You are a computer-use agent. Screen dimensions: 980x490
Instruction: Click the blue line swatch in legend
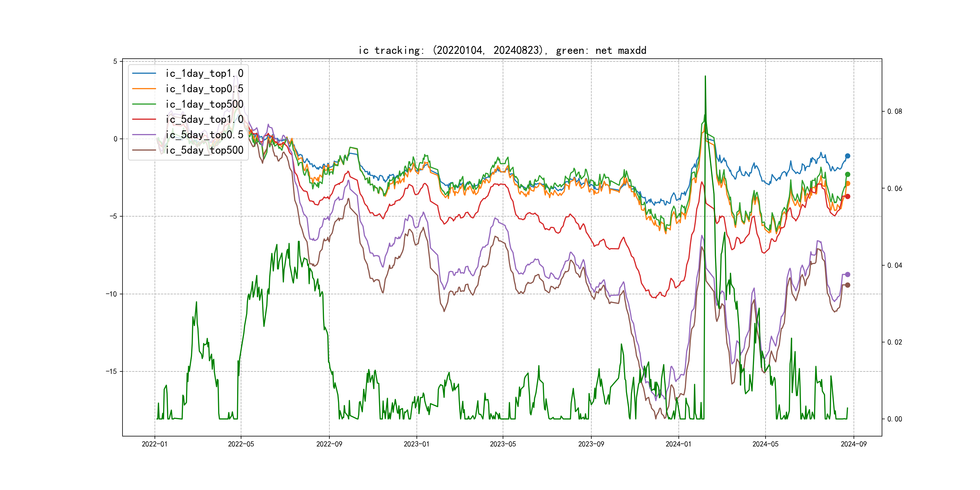(x=144, y=73)
